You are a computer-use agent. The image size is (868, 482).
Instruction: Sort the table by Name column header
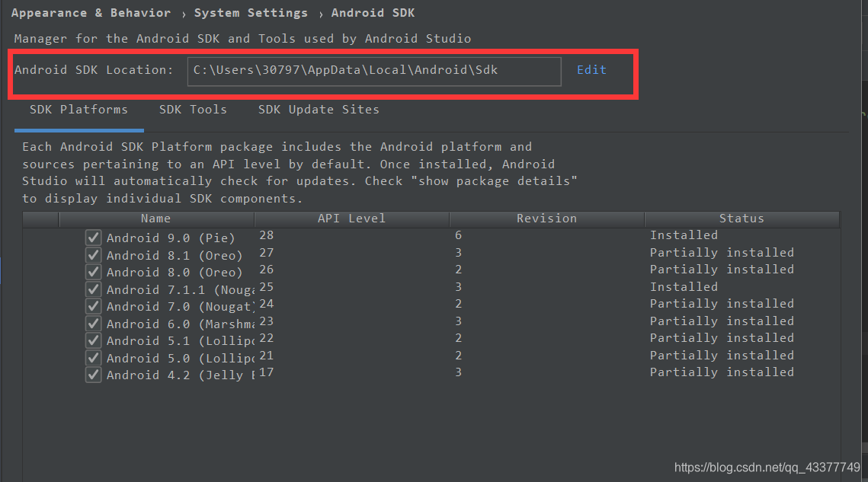pos(156,219)
